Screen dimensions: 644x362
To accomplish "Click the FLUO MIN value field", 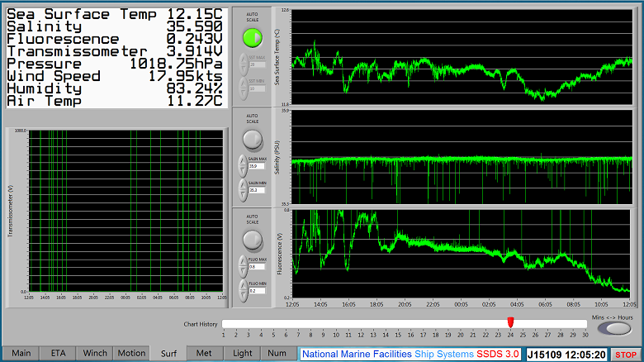I will click(x=258, y=291).
